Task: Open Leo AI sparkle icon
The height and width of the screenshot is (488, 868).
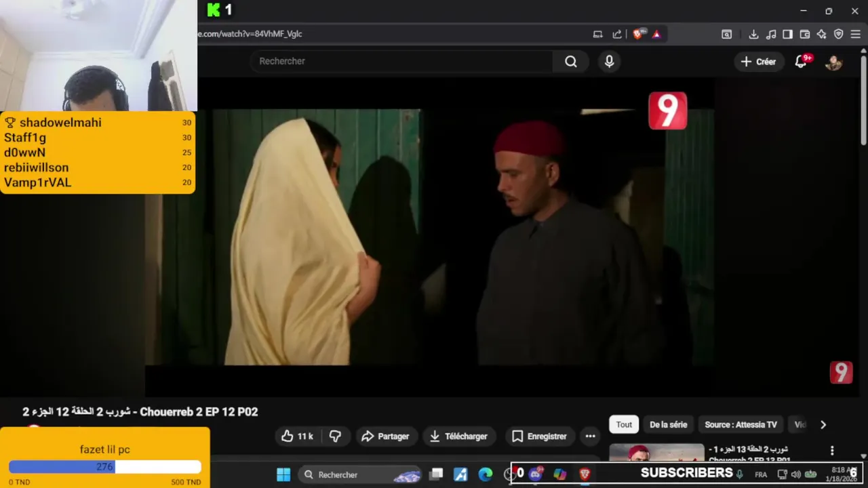Action: tap(821, 34)
